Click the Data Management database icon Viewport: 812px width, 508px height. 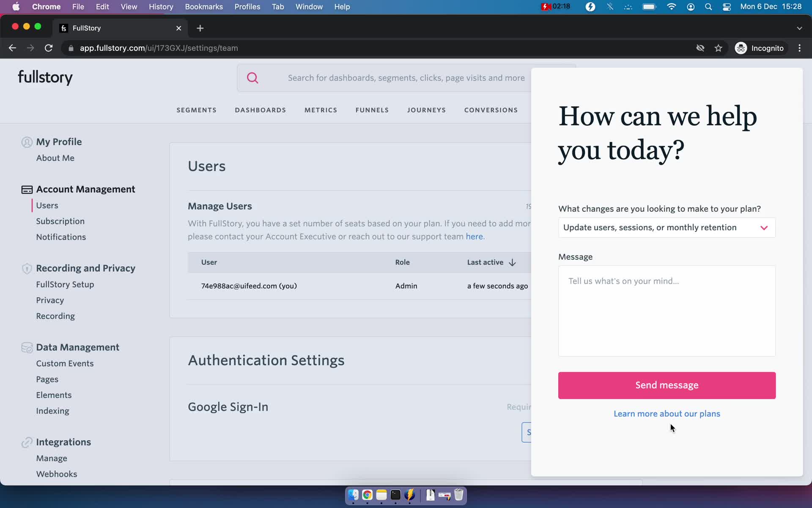pos(27,348)
